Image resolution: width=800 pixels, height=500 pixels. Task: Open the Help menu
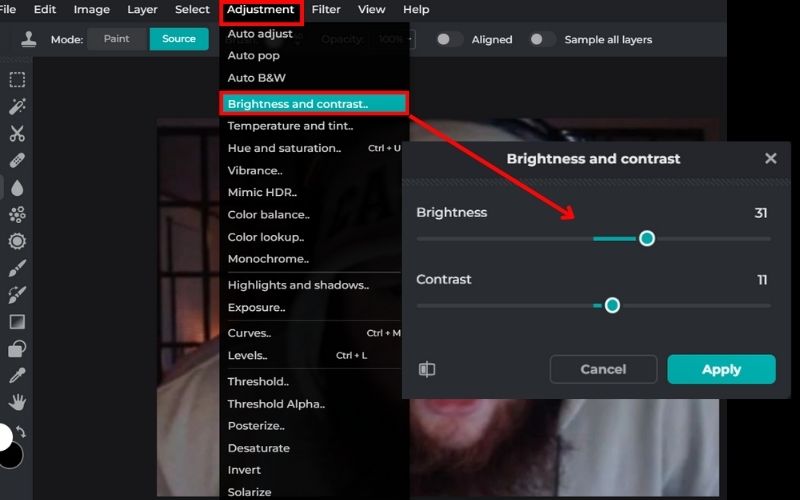(416, 9)
